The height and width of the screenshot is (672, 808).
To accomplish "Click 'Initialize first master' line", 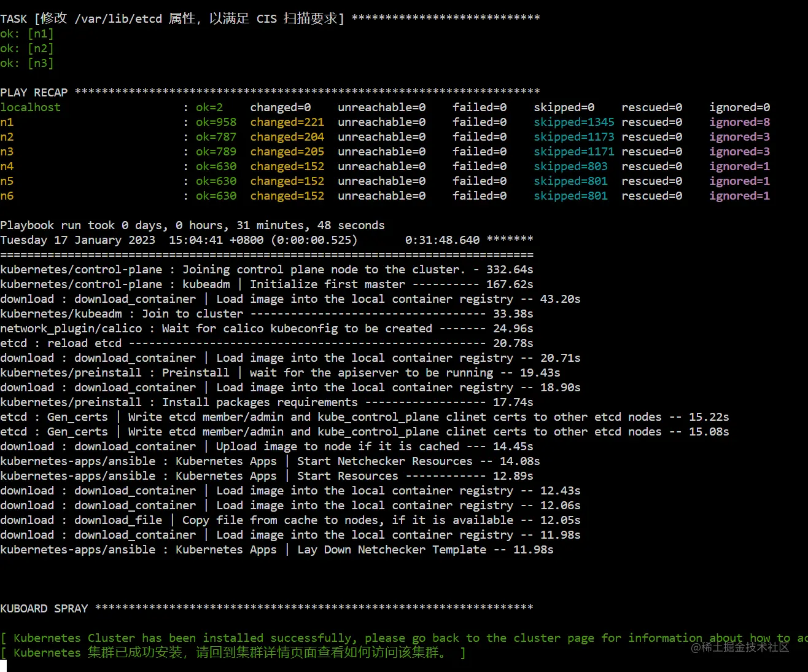I will pos(266,284).
